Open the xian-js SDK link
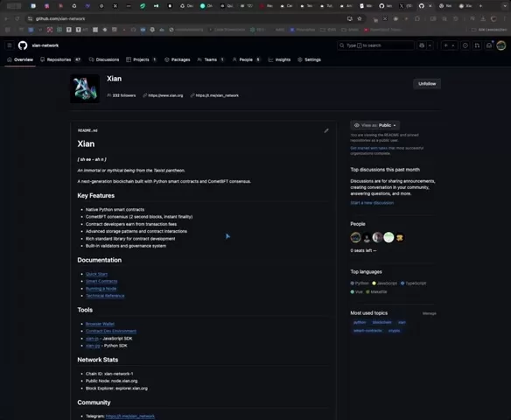Viewport: 511px width, 420px height. click(92, 339)
